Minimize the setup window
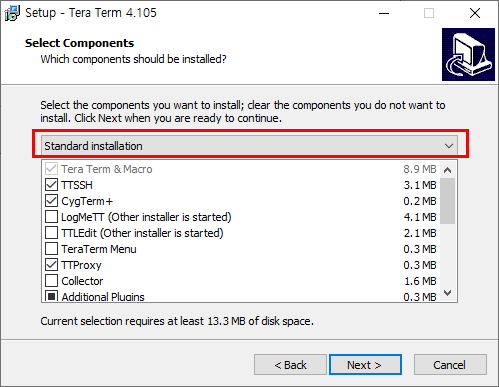499x387 pixels. point(384,13)
